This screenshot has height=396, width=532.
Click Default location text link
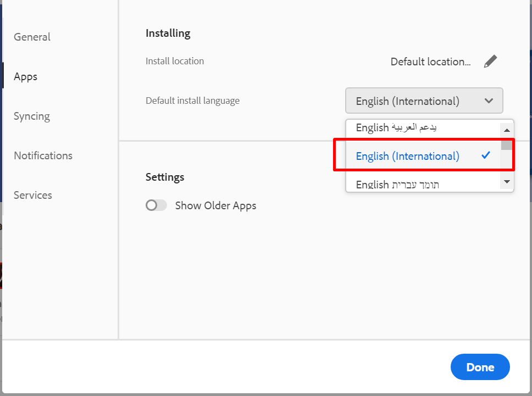coord(430,62)
